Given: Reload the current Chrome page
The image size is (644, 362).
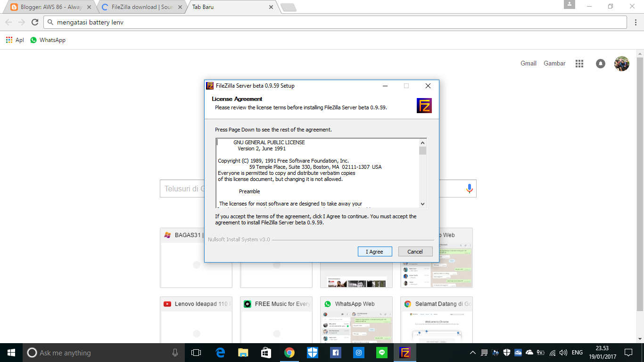Looking at the screenshot, I should pos(35,22).
